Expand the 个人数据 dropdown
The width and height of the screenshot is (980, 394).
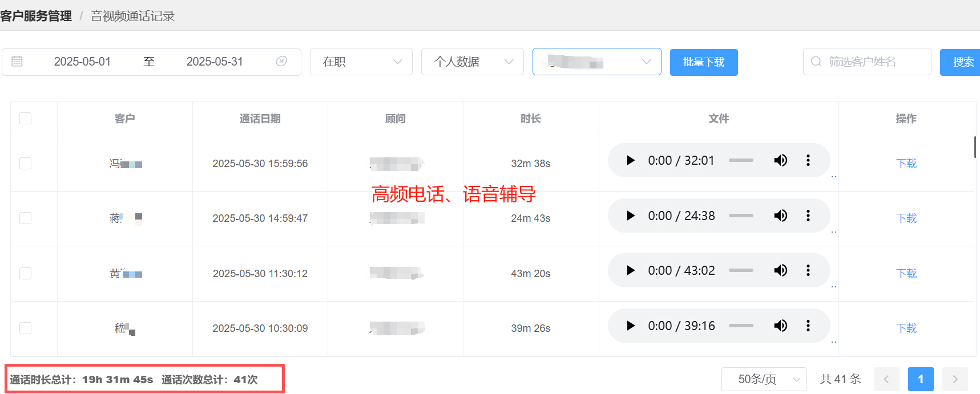[x=472, y=62]
